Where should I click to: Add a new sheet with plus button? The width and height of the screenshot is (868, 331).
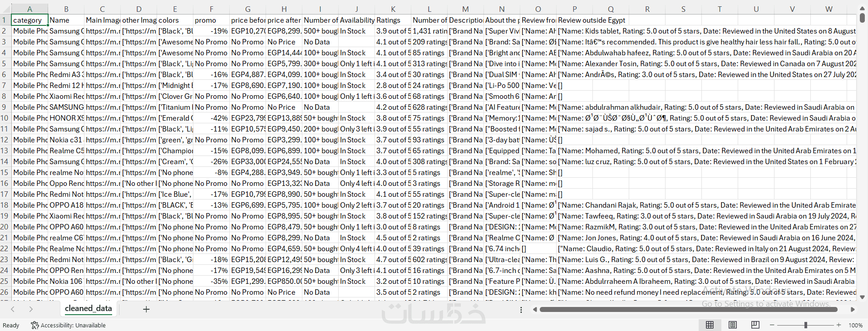[146, 309]
